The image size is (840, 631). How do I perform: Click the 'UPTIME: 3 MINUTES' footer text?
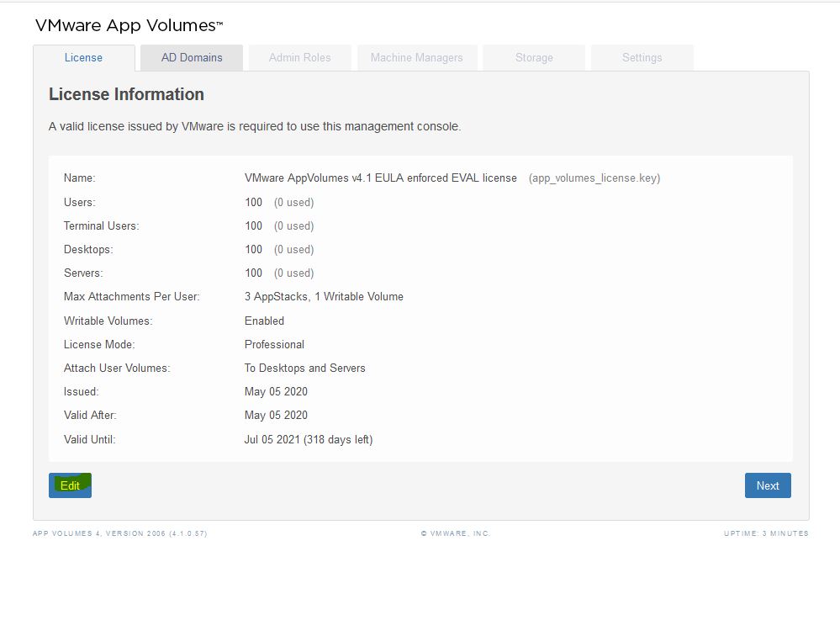click(x=766, y=533)
